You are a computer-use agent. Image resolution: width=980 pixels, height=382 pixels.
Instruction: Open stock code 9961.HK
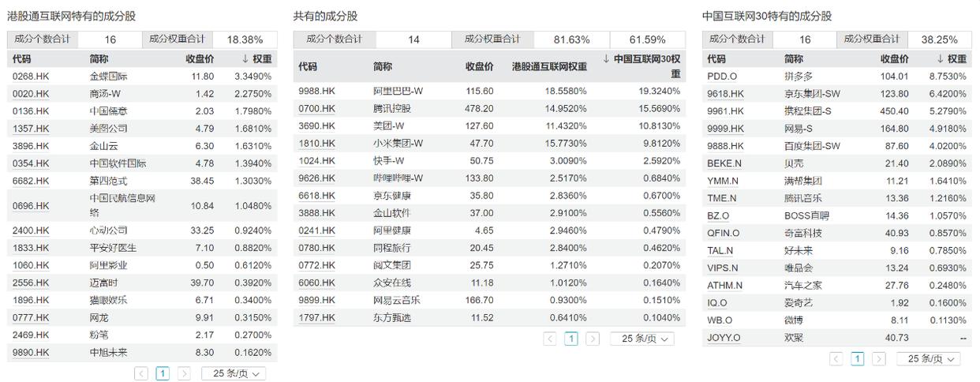point(725,111)
